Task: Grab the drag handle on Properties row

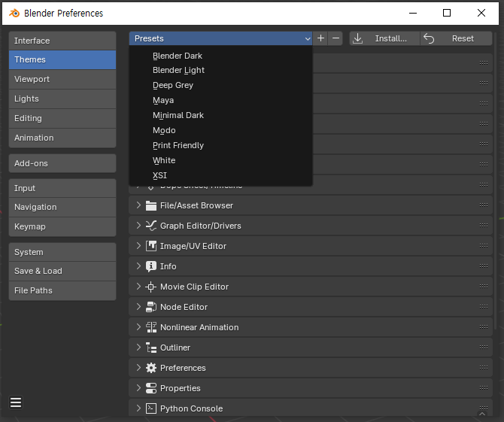Action: point(484,387)
